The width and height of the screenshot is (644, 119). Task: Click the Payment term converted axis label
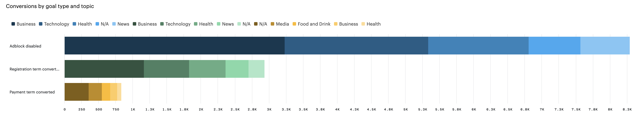[x=32, y=92]
